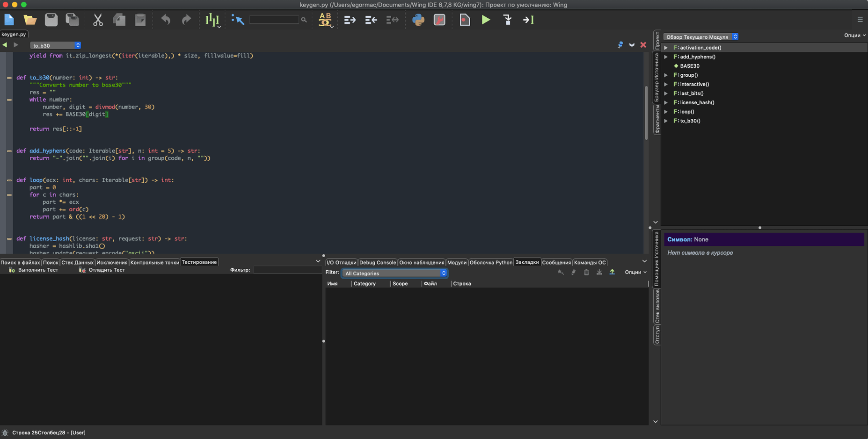This screenshot has height=439, width=868.
Task: Open the to_b30 symbol dropdown
Action: (56, 45)
